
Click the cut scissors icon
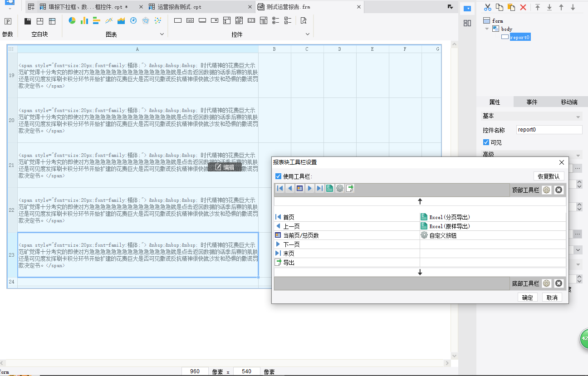[x=488, y=7]
